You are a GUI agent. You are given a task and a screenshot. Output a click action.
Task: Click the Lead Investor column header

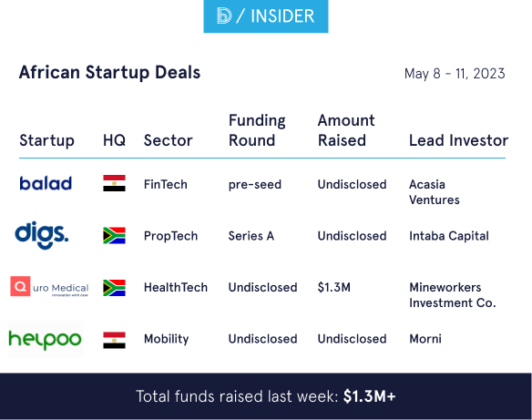459,140
